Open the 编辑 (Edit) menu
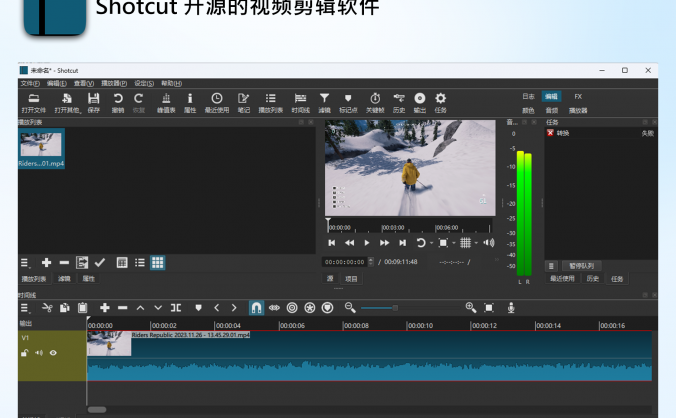This screenshot has height=418, width=676. pyautogui.click(x=56, y=83)
